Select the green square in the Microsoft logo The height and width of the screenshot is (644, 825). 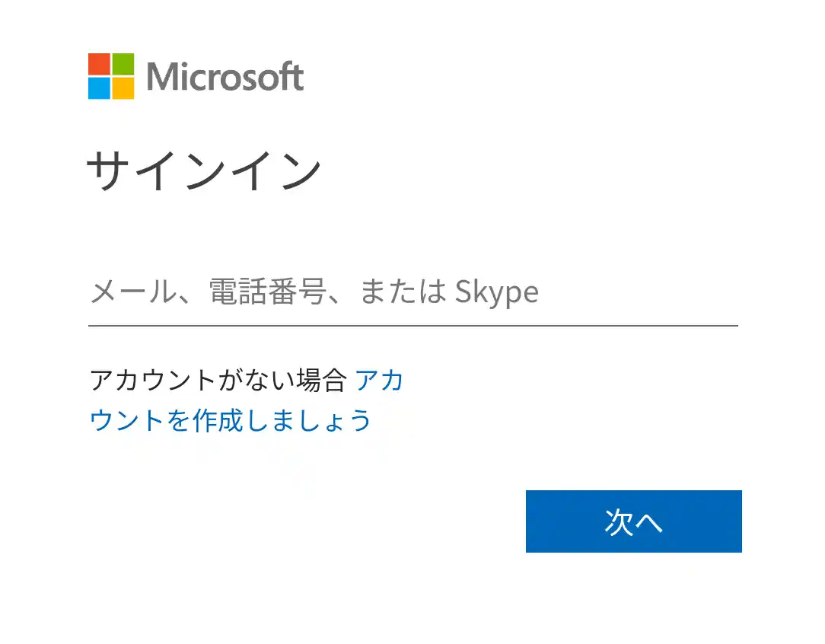123,65
